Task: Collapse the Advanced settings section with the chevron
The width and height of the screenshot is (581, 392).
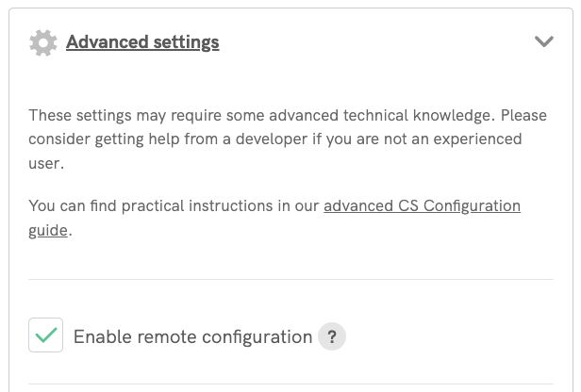Action: point(543,41)
